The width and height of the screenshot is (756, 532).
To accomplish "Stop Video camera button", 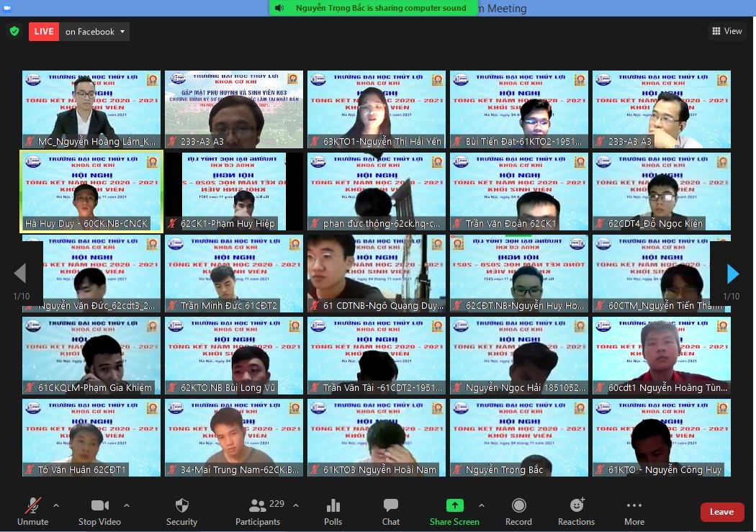I will pos(99,511).
